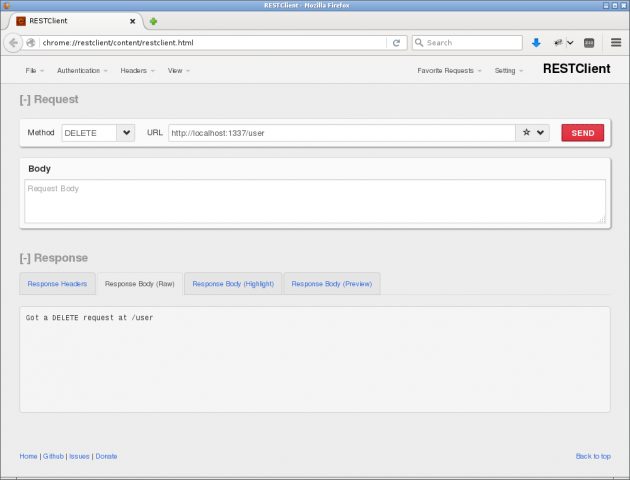Switch to Response Body (Preview) tab
The image size is (630, 480).
[332, 284]
